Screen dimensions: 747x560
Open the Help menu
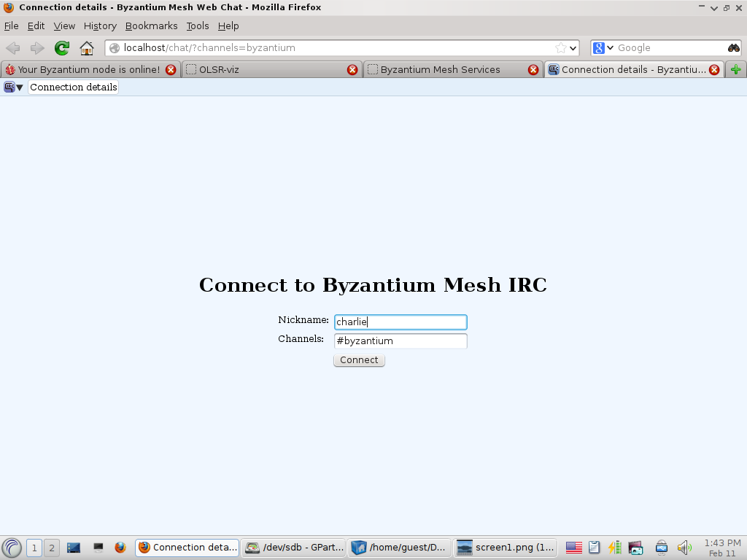point(228,26)
